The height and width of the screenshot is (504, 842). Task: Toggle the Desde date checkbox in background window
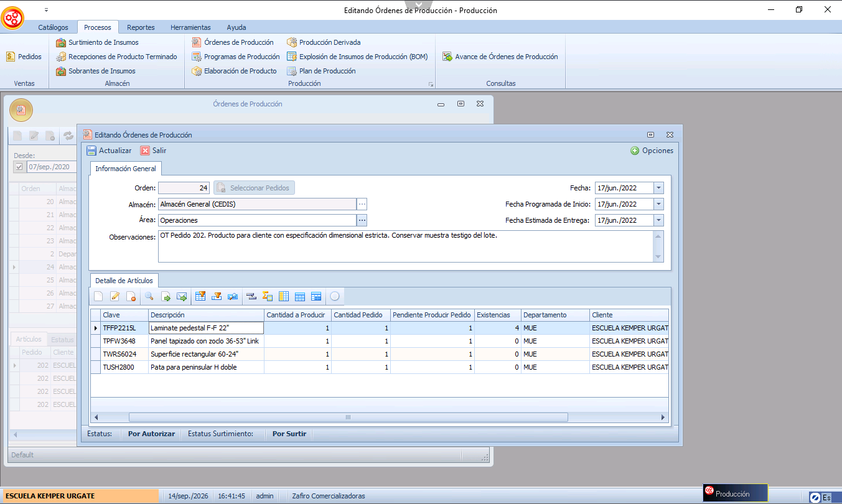(x=19, y=167)
